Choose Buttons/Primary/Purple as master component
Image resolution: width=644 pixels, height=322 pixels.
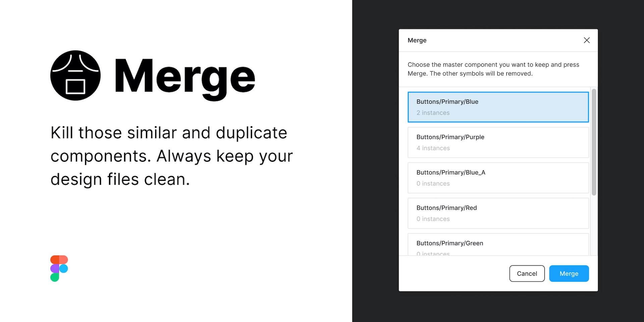tap(498, 142)
